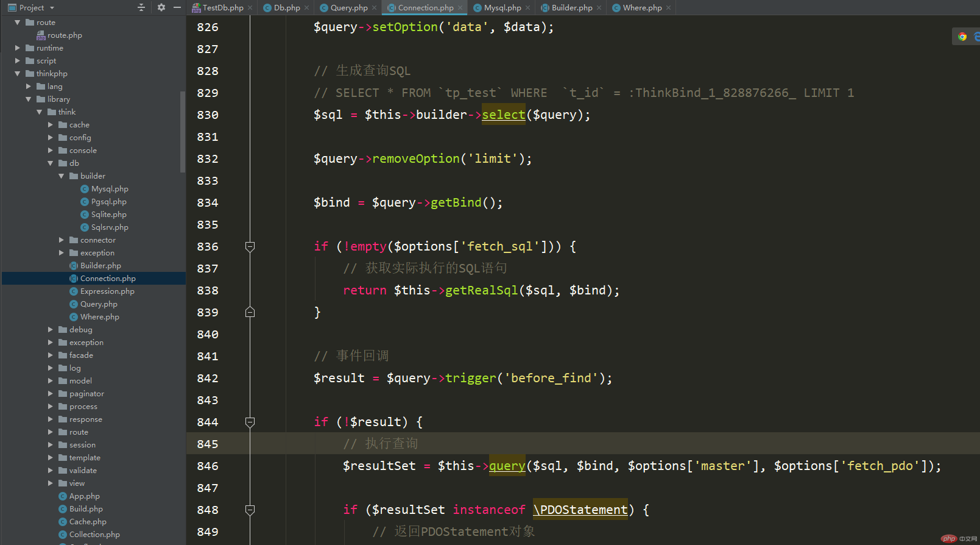Close the Query.php tab

coord(374,8)
